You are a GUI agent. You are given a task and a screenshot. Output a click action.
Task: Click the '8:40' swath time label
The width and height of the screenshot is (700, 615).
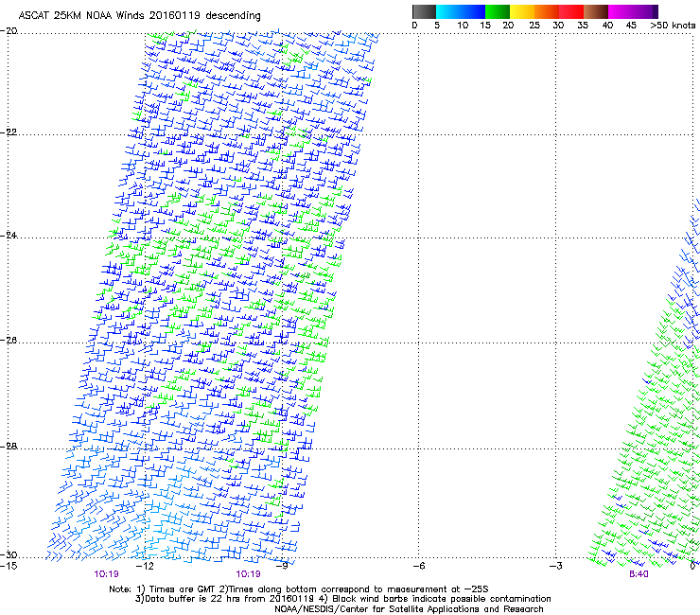pyautogui.click(x=639, y=574)
